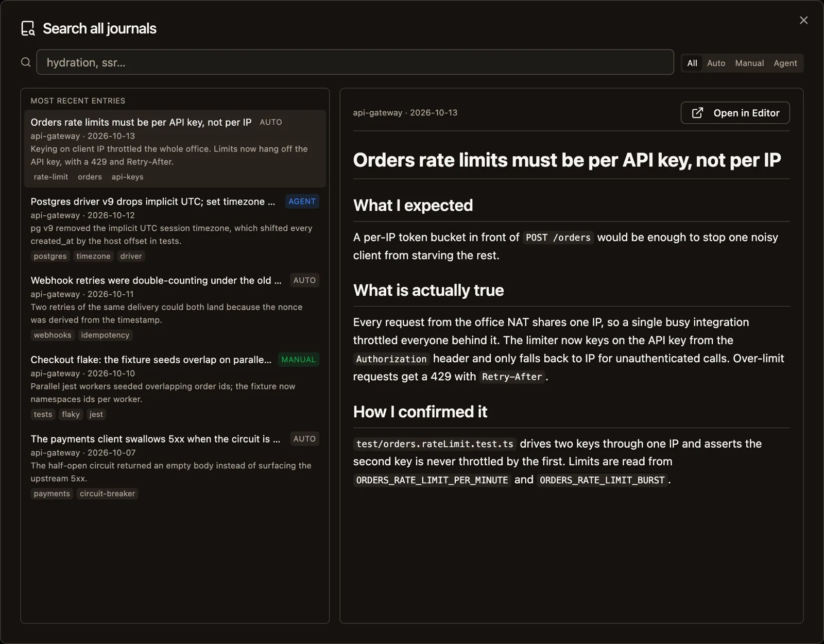The width and height of the screenshot is (824, 644).
Task: Click the test/orders.rateLimit.test.ts file reference
Action: (435, 444)
